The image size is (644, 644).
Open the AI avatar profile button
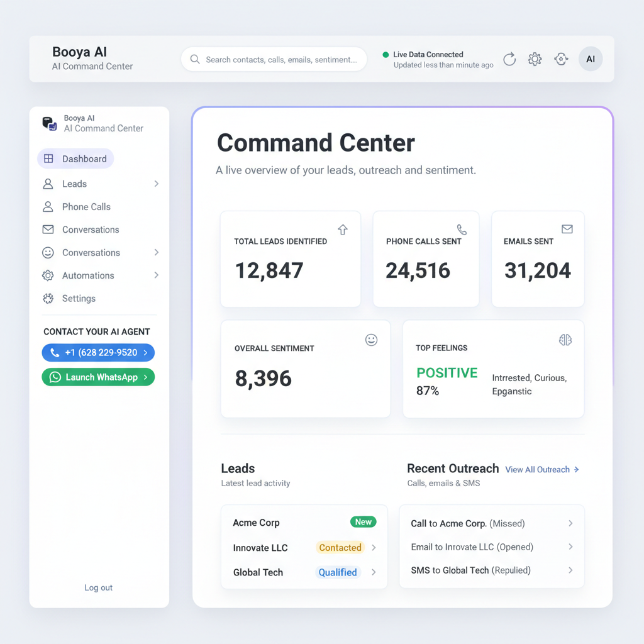(591, 59)
